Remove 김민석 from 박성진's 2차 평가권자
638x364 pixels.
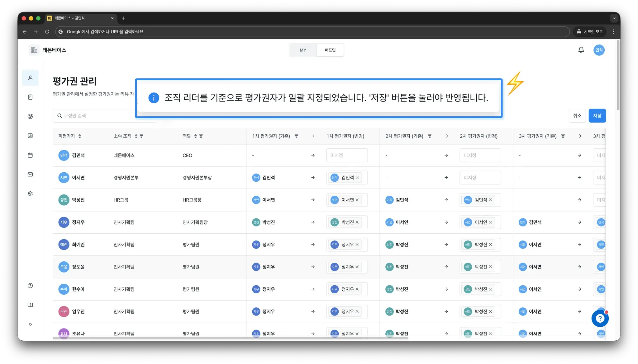tap(490, 200)
